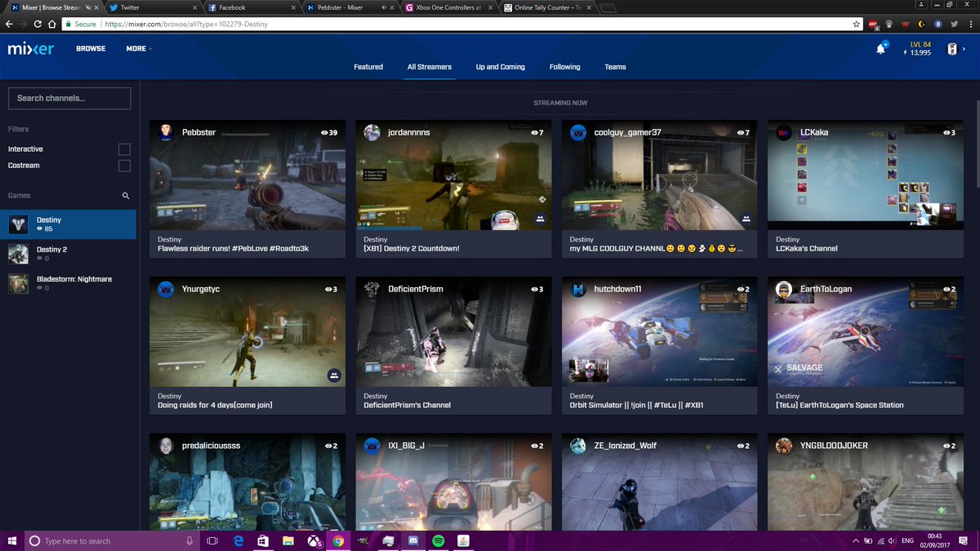Switch to the Following tab
The width and height of the screenshot is (980, 551).
click(564, 67)
